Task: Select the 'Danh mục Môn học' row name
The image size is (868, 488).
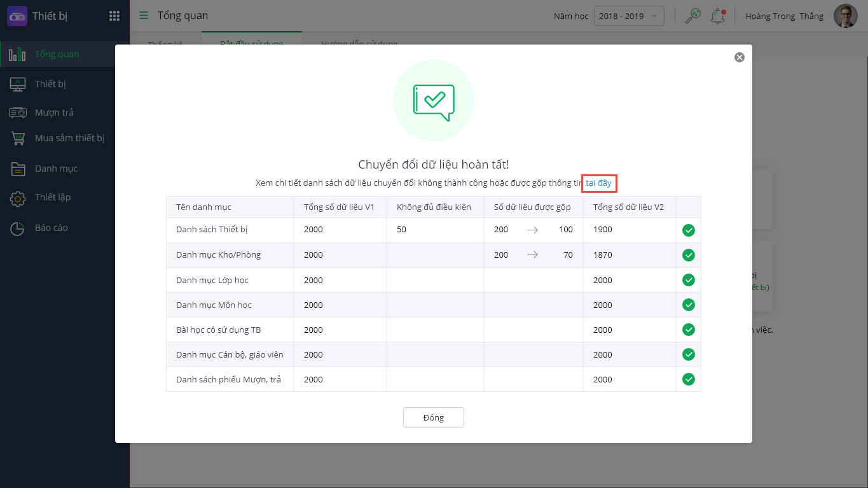Action: point(214,305)
